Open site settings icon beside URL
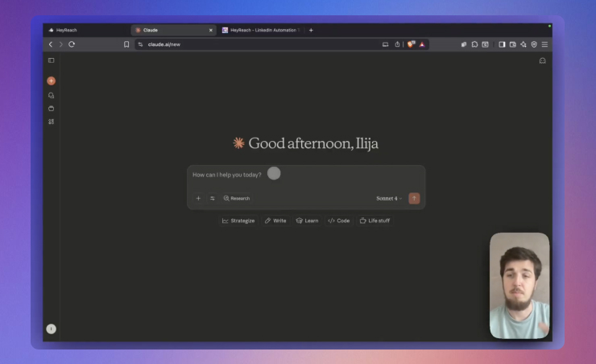Image resolution: width=596 pixels, height=364 pixels. (140, 44)
